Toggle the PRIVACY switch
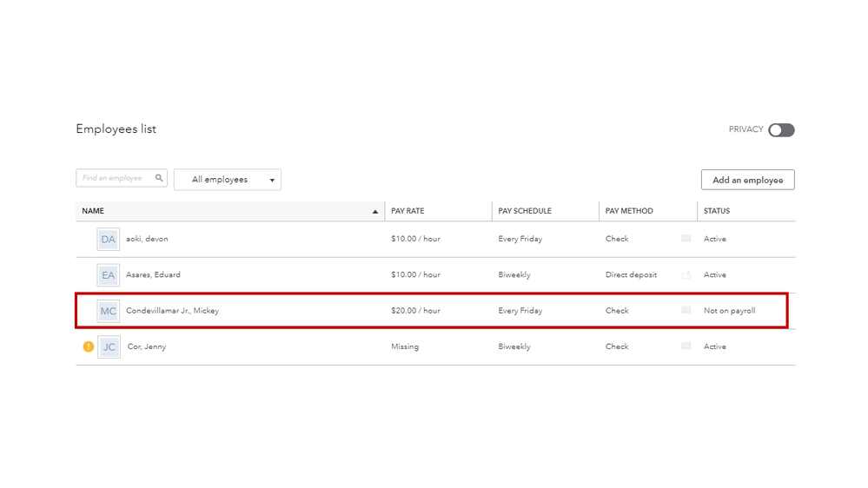 (781, 130)
